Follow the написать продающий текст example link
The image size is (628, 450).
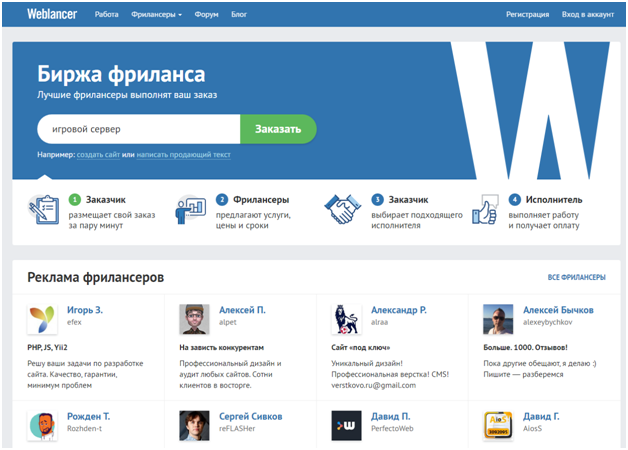(183, 155)
